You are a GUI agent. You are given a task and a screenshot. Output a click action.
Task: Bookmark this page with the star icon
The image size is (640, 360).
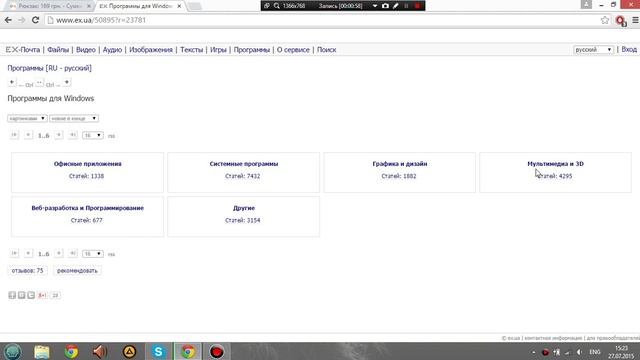coord(605,20)
